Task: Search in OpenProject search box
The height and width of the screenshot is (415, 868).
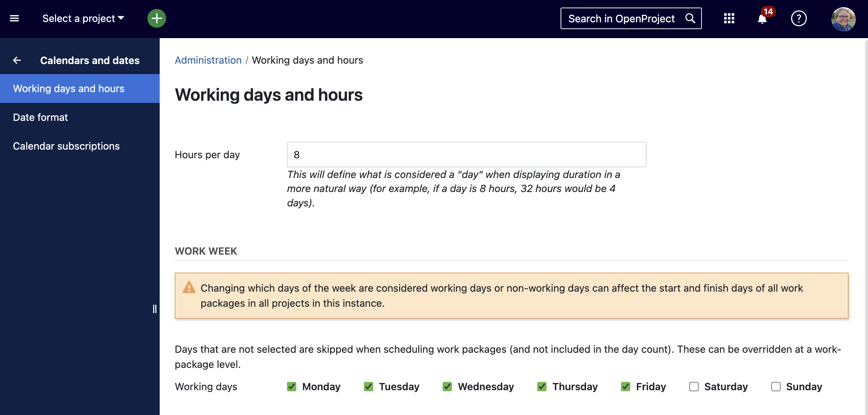Action: tap(632, 18)
